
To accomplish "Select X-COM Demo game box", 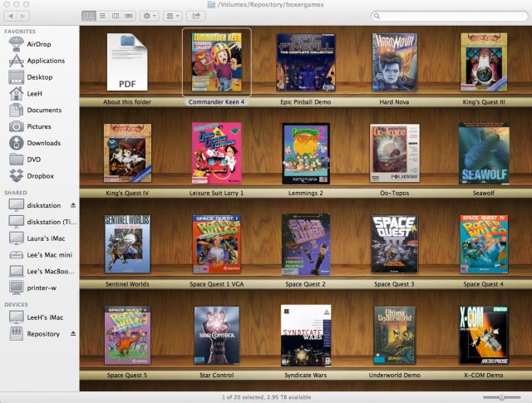I will click(484, 336).
